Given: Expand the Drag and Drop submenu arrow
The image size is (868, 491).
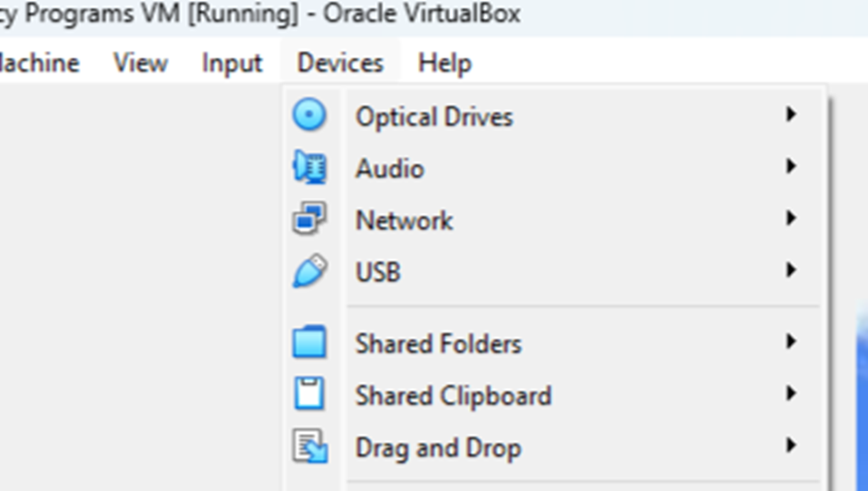Looking at the screenshot, I should (791, 446).
